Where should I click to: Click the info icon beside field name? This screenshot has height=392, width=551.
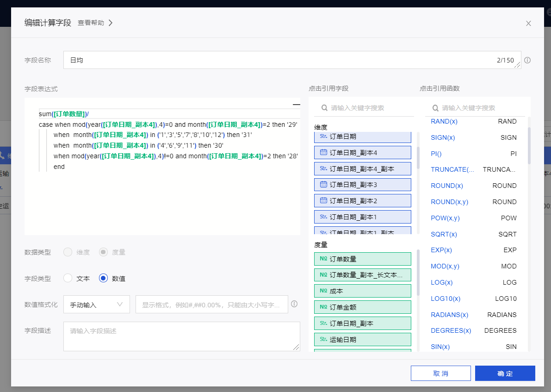[527, 60]
